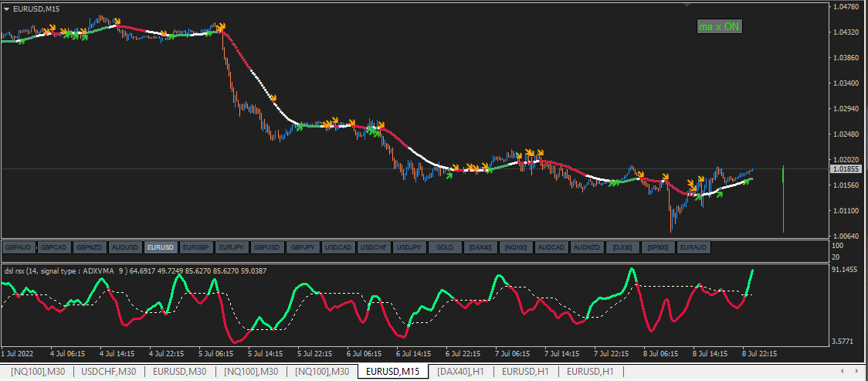Switch to the USDCAD symbol
The width and height of the screenshot is (868, 381).
coord(338,247)
